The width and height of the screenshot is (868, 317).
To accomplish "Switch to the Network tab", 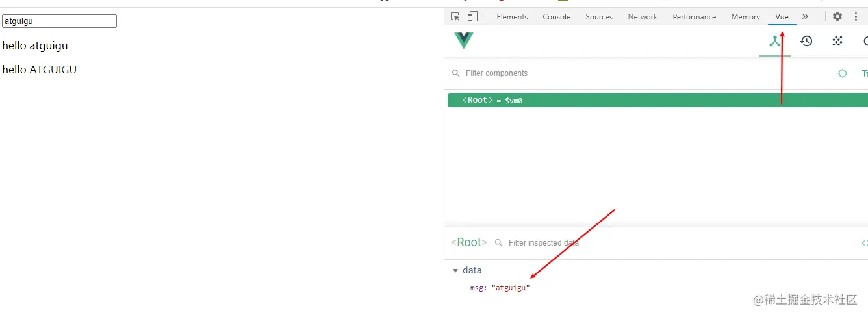I will [x=643, y=17].
